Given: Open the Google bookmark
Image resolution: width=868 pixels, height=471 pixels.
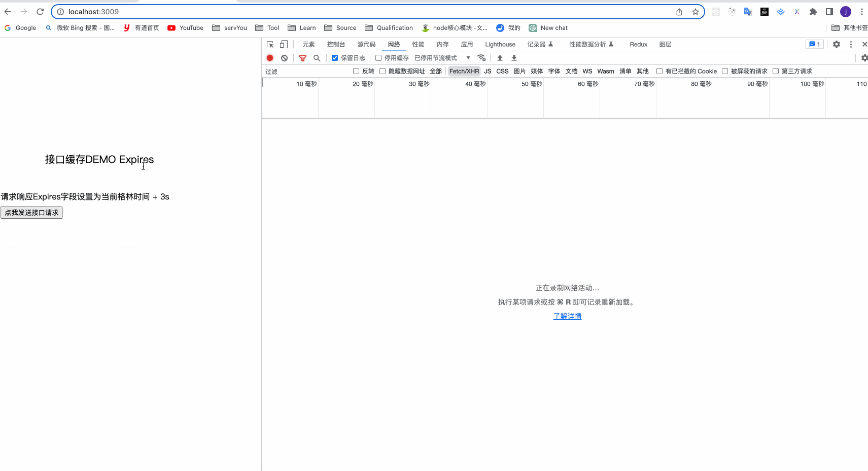Looking at the screenshot, I should (x=20, y=28).
